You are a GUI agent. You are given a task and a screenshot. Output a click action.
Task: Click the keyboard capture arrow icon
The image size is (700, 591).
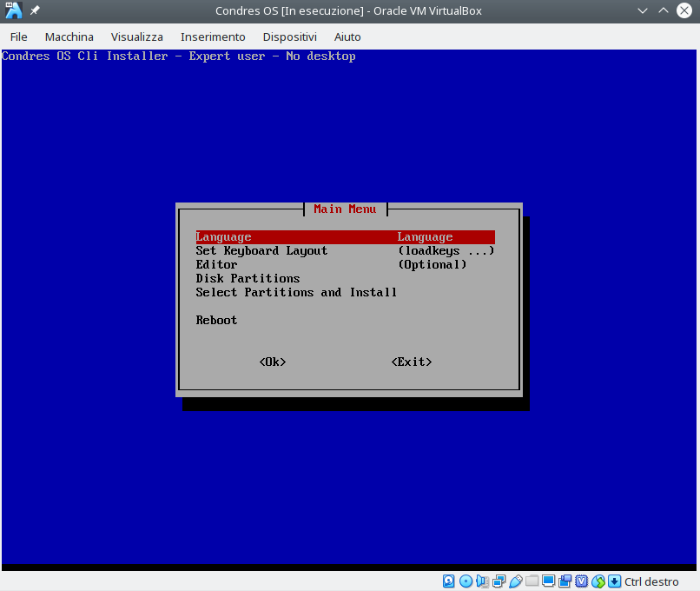click(614, 581)
